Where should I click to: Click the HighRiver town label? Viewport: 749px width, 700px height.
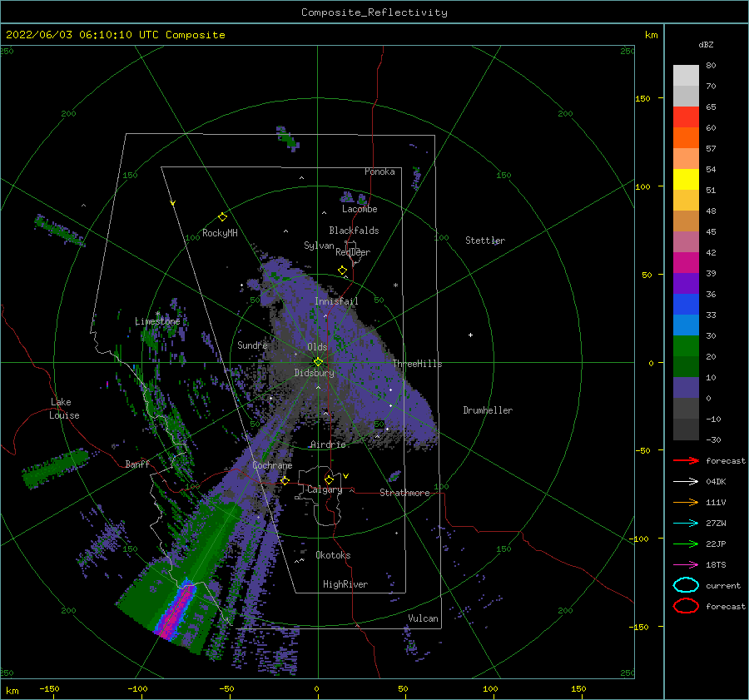tap(345, 584)
